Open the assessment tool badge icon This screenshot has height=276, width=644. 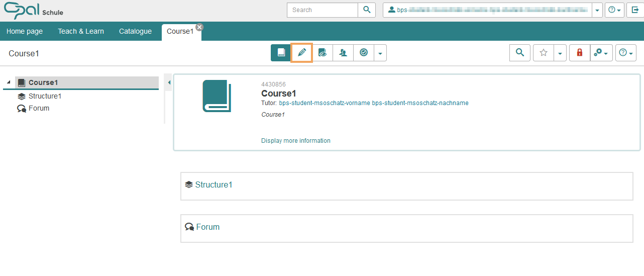364,53
